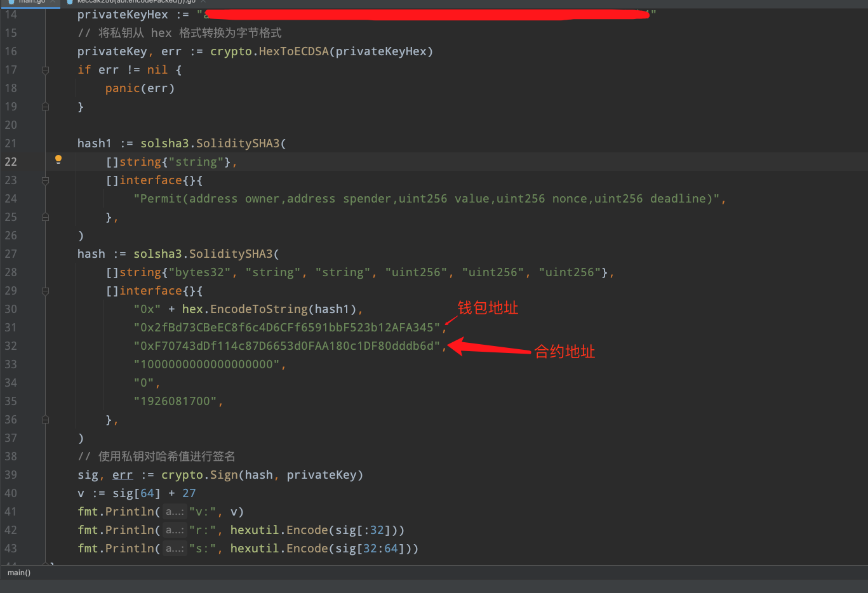Click the HexToECDSA function call
This screenshot has width=868, height=593.
(x=293, y=51)
